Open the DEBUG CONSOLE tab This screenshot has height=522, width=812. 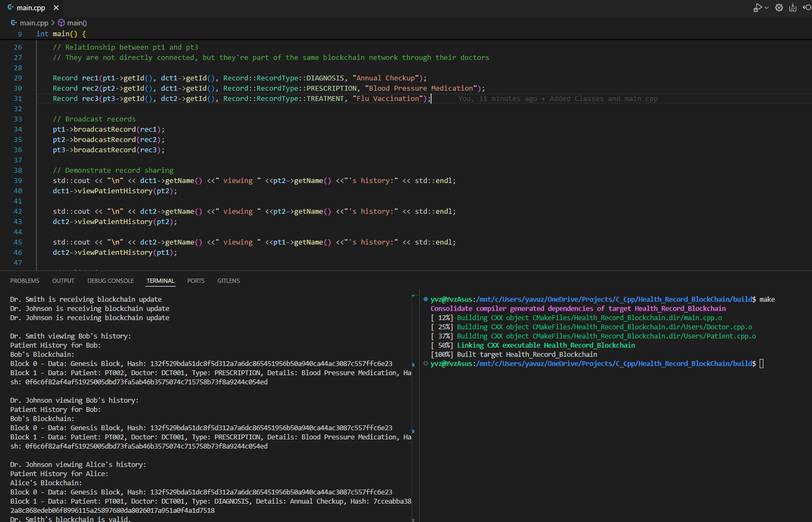(110, 281)
